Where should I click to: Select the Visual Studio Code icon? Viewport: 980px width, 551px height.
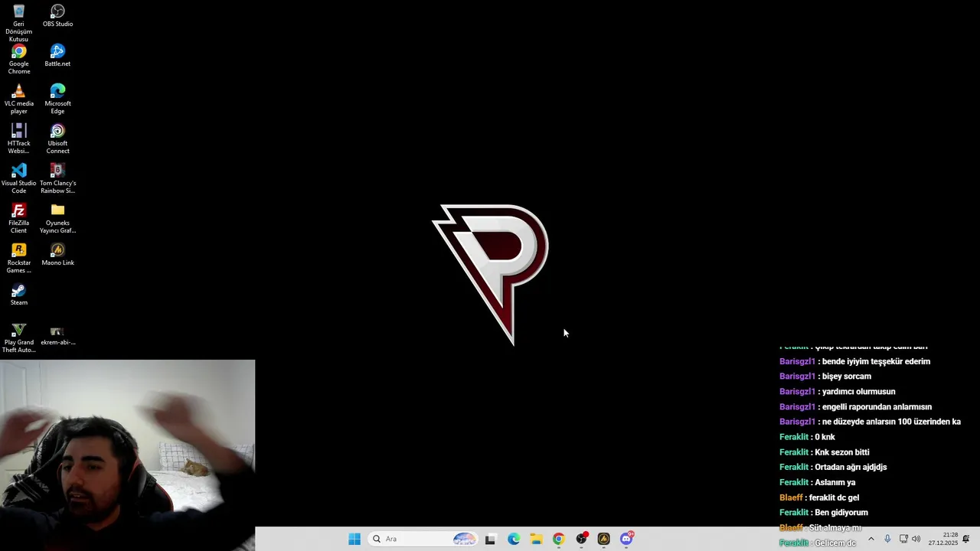(18, 179)
